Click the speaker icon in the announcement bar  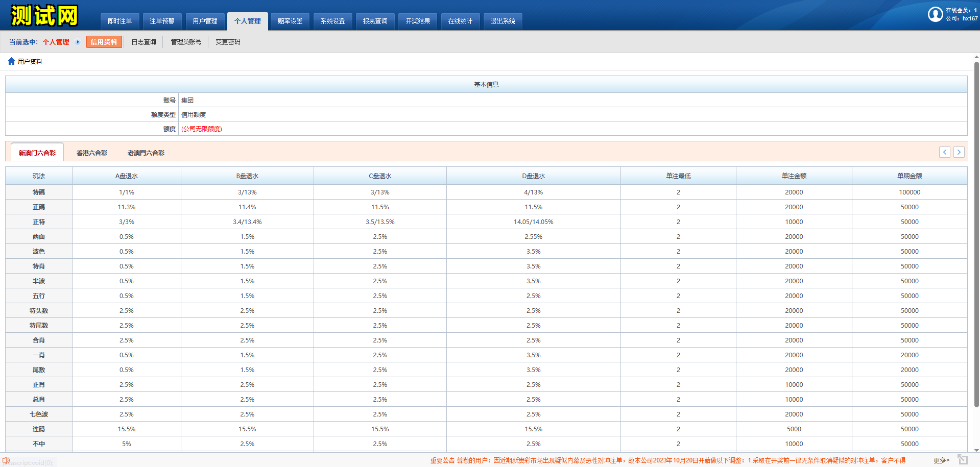[6, 460]
